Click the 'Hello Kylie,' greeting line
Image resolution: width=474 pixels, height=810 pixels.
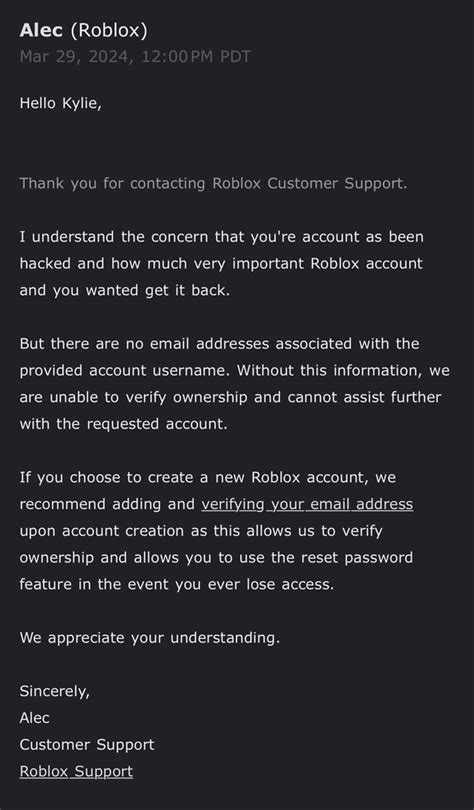[60, 103]
